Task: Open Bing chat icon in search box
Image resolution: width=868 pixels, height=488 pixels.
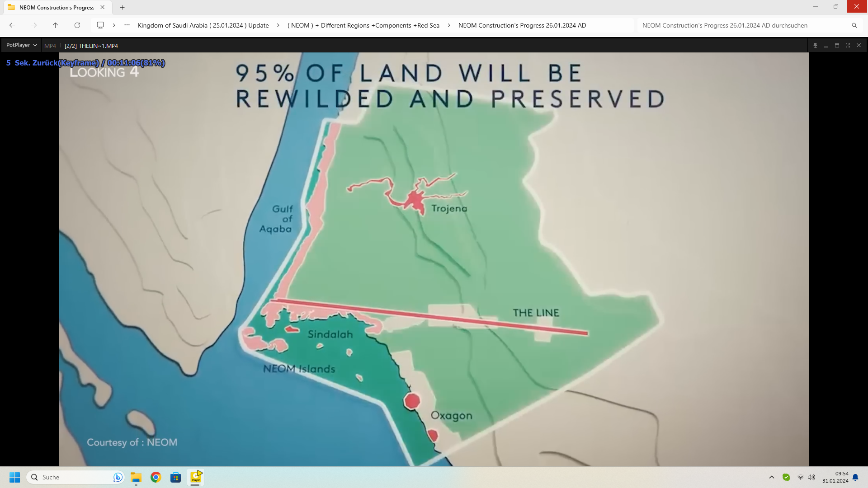Action: tap(118, 477)
